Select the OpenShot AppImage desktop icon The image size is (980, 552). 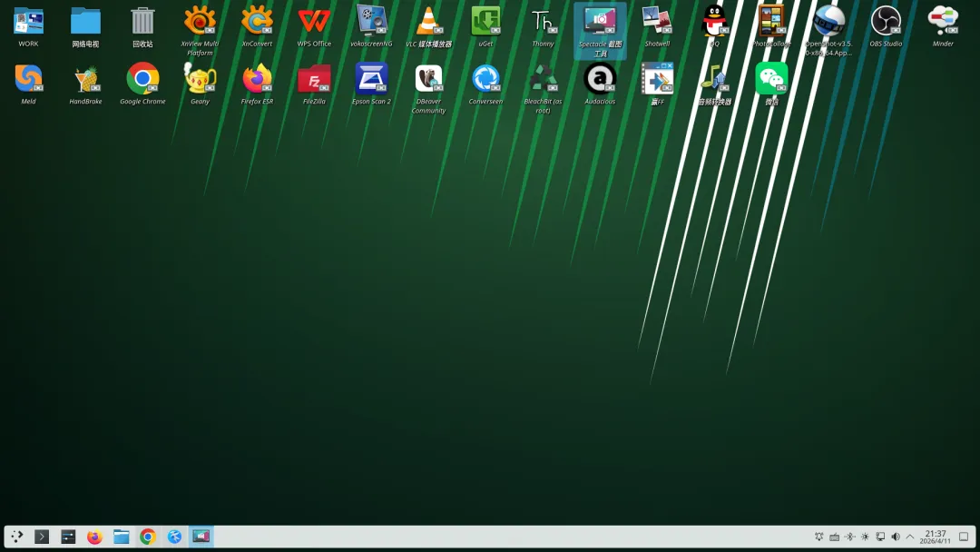[x=828, y=21]
